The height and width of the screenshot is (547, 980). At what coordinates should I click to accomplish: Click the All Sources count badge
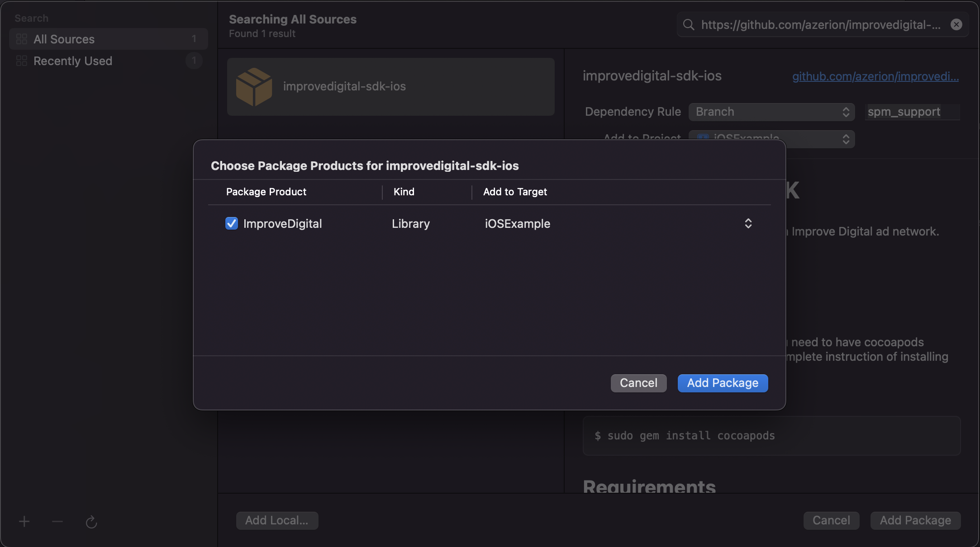tap(194, 39)
